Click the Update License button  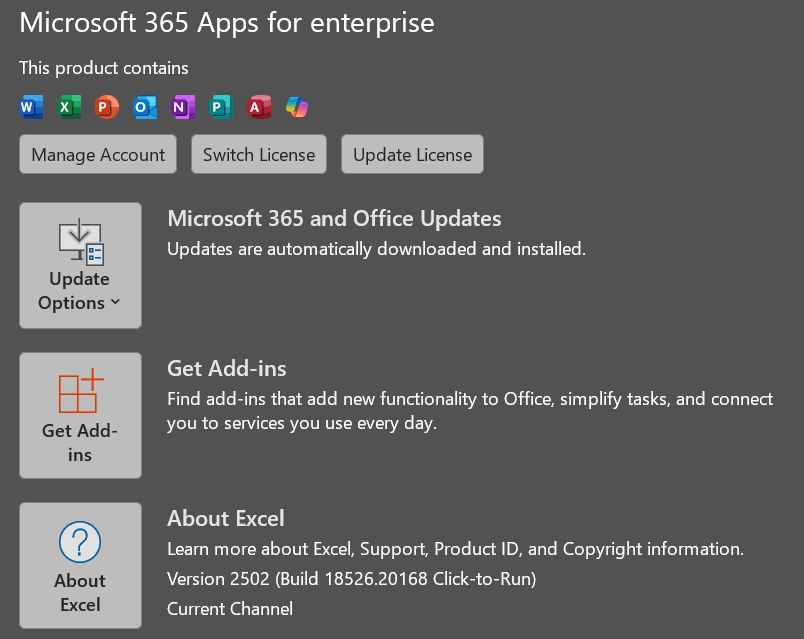point(412,155)
